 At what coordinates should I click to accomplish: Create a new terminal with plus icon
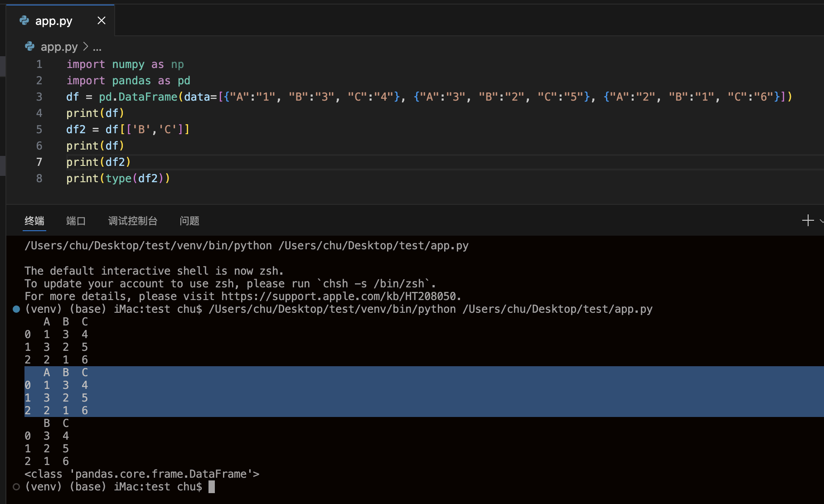[808, 221]
